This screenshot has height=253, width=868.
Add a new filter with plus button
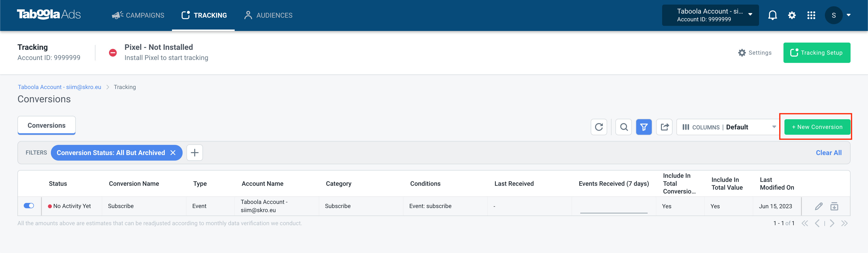point(194,153)
